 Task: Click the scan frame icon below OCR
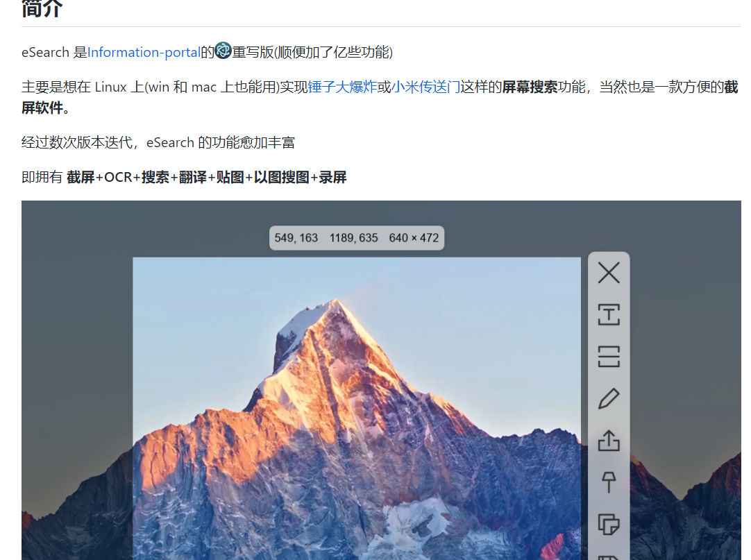coord(609,357)
